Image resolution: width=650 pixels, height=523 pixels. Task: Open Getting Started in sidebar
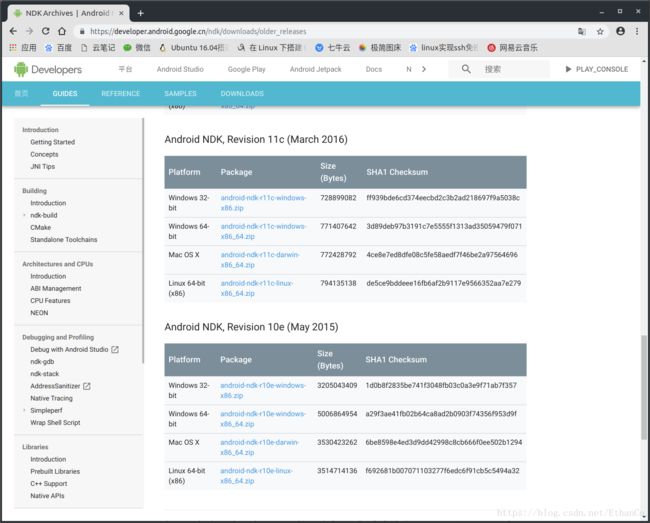point(53,142)
